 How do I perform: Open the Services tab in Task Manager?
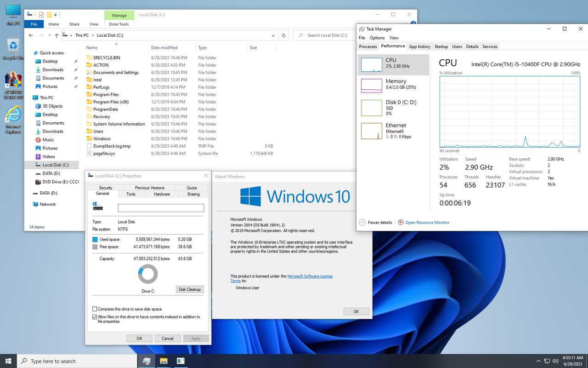(490, 46)
